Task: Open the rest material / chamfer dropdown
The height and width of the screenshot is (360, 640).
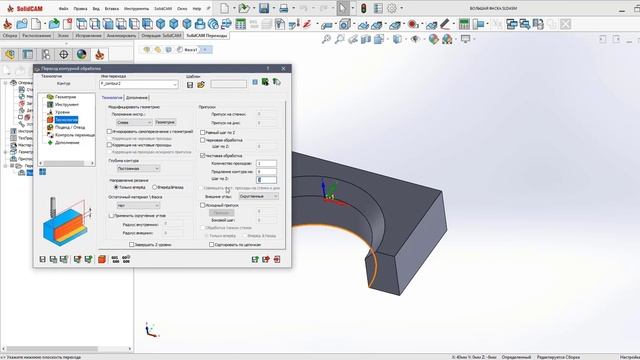Action: pos(138,205)
